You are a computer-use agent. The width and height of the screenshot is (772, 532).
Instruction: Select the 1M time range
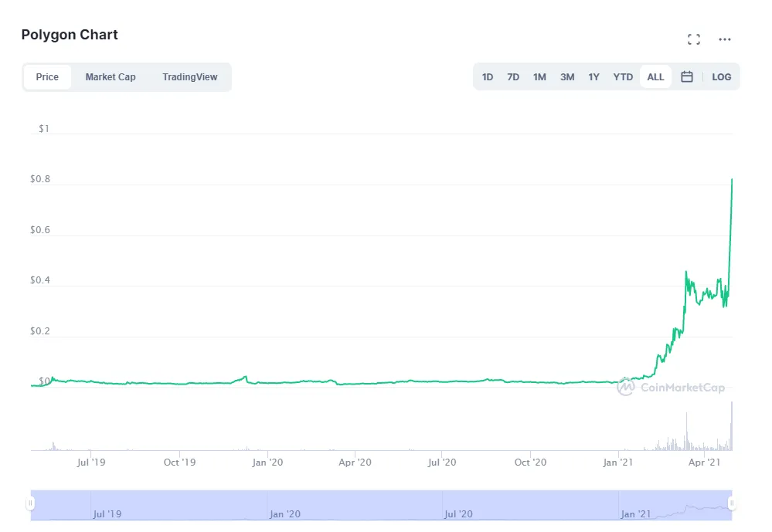point(539,76)
